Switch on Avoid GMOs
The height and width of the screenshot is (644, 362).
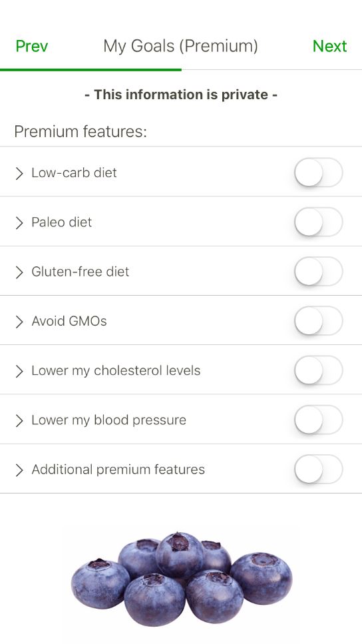coord(319,321)
